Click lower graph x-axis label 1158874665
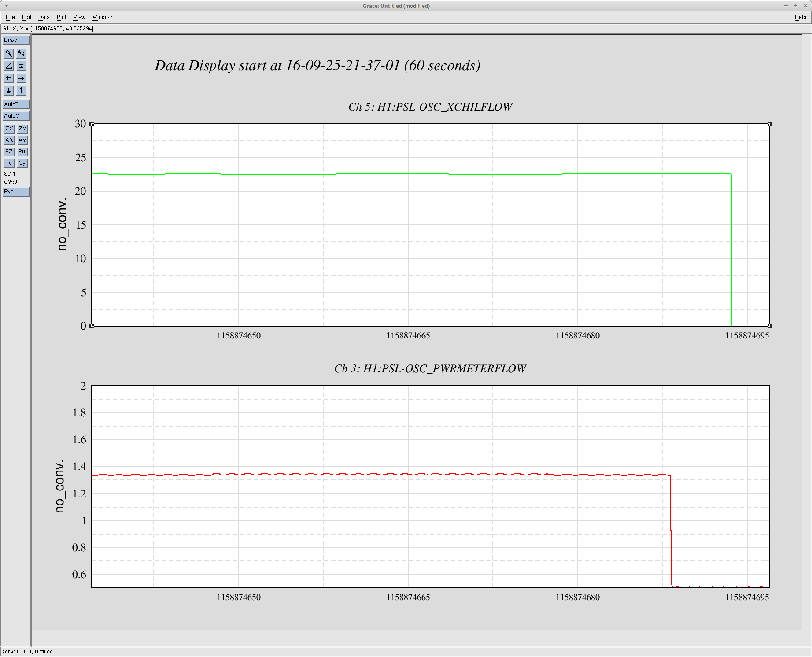 click(x=408, y=598)
